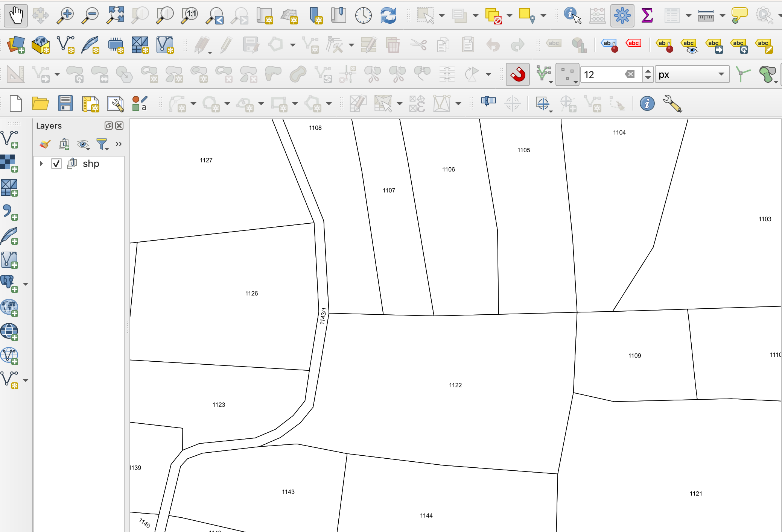This screenshot has width=782, height=532.
Task: Open an existing project folder icon
Action: 40,103
